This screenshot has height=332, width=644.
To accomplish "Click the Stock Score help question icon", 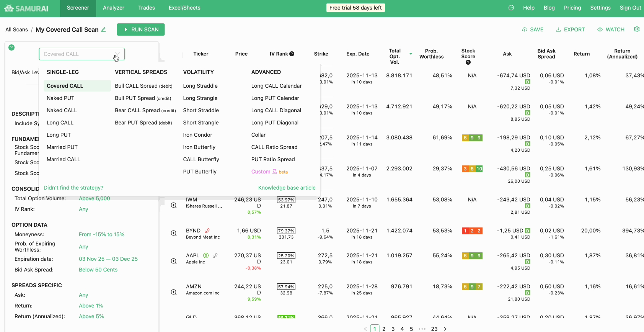I will (468, 62).
